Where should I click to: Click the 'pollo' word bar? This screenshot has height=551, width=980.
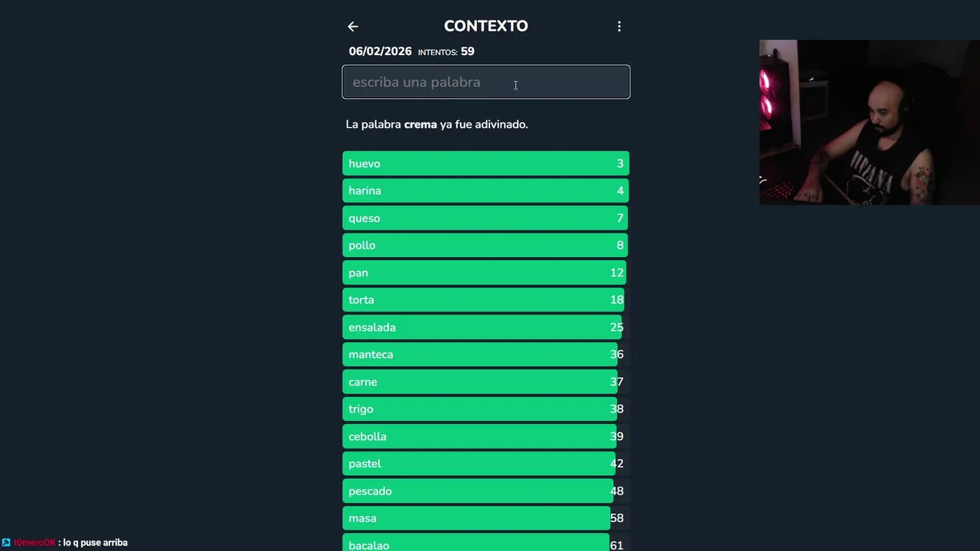[485, 246]
